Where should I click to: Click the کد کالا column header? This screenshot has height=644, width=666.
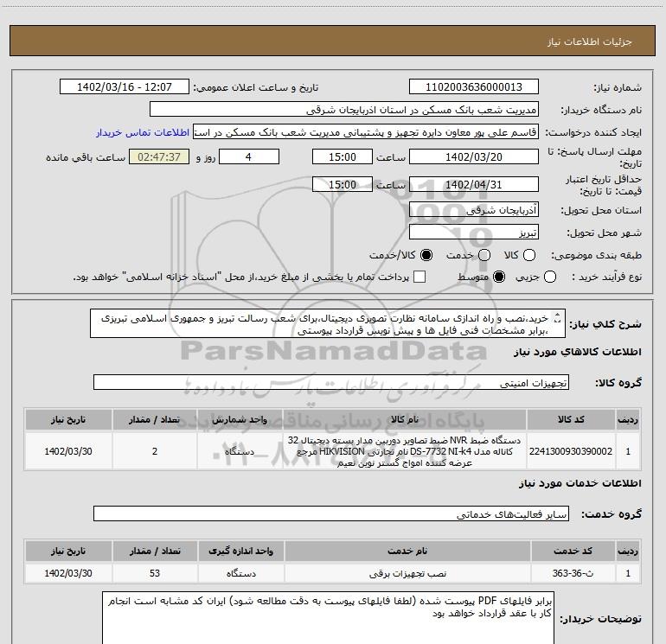pos(571,420)
